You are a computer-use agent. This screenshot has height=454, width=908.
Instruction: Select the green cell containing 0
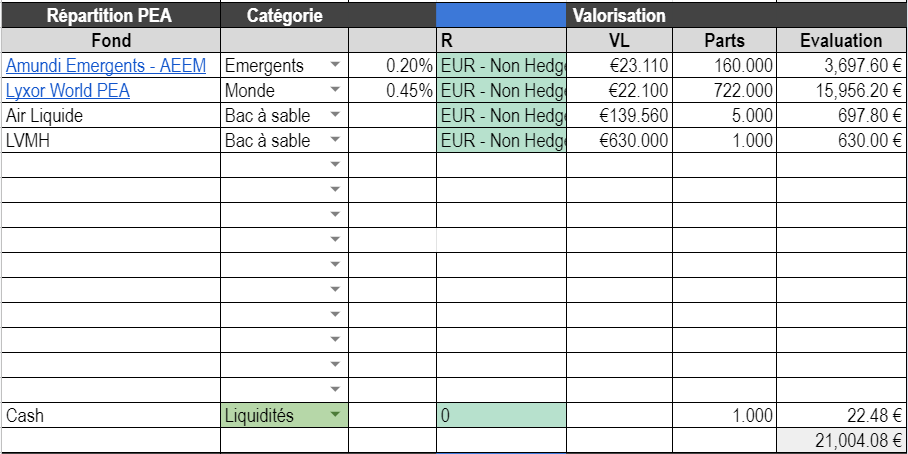(501, 415)
